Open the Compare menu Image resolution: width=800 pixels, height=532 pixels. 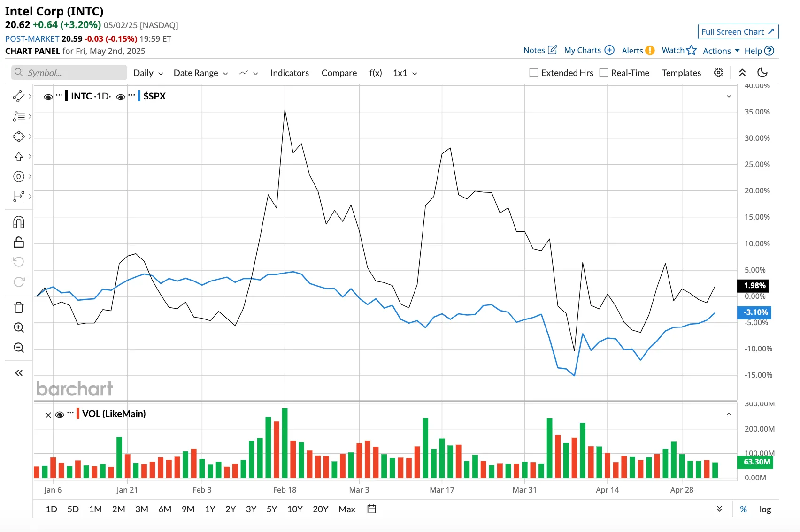[x=339, y=73]
